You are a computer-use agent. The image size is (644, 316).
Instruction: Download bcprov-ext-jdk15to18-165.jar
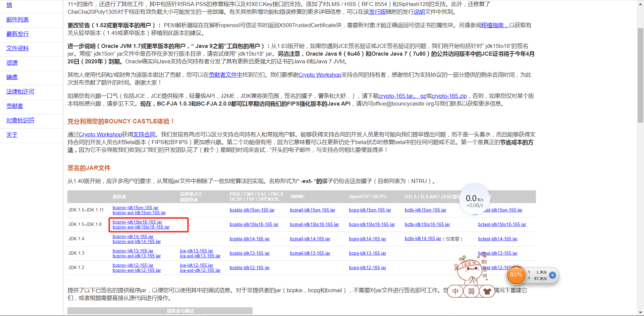point(141,227)
